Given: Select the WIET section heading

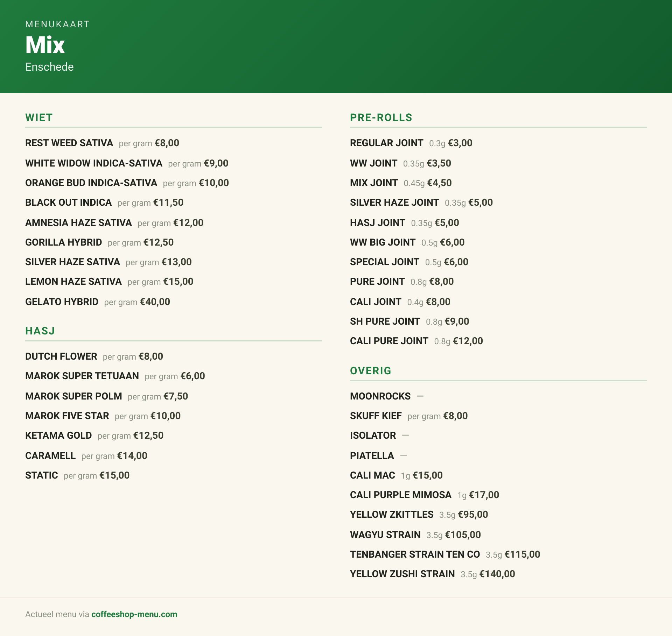Looking at the screenshot, I should pos(39,118).
